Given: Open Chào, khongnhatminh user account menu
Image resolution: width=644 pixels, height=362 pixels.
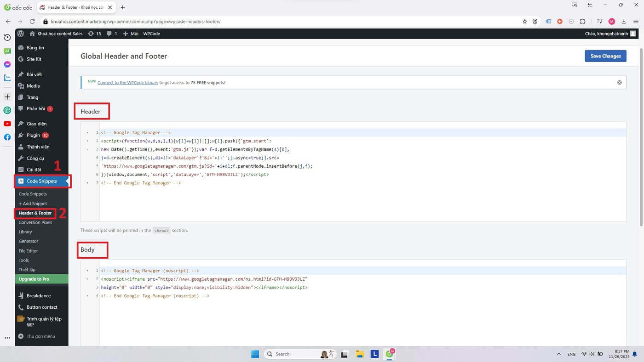Looking at the screenshot, I should click(610, 34).
